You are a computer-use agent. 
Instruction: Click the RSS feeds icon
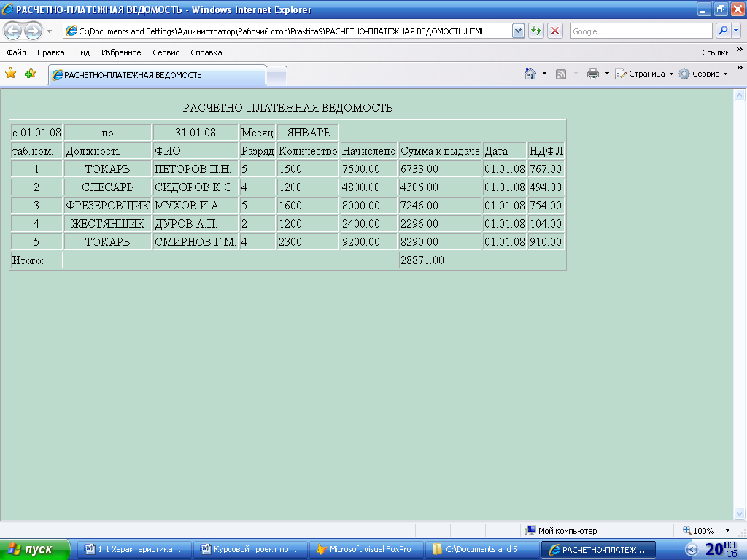(561, 74)
